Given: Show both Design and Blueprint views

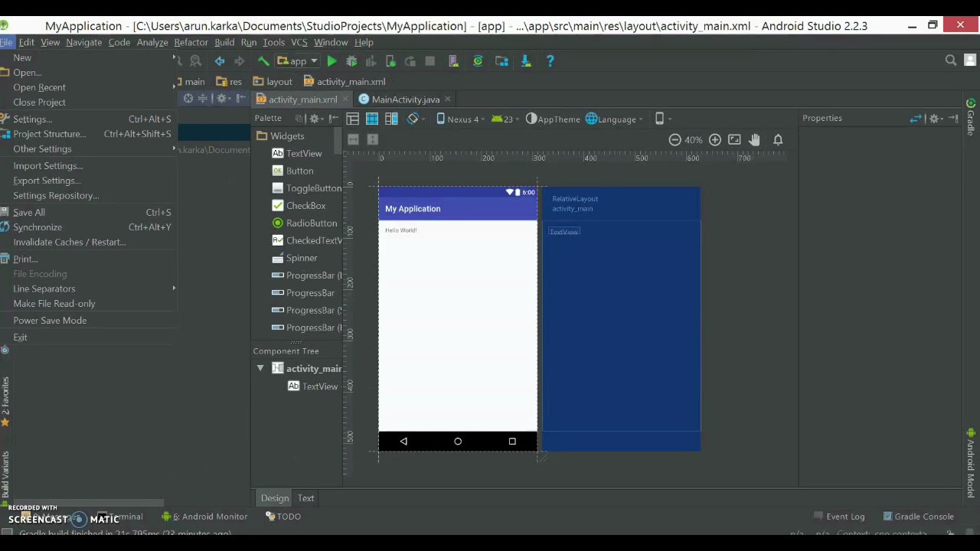Looking at the screenshot, I should coord(391,119).
